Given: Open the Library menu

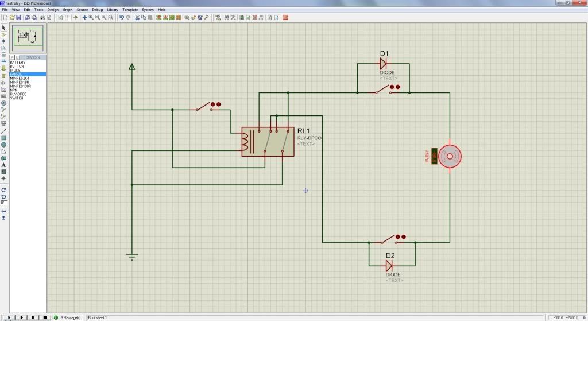Looking at the screenshot, I should click(x=113, y=10).
